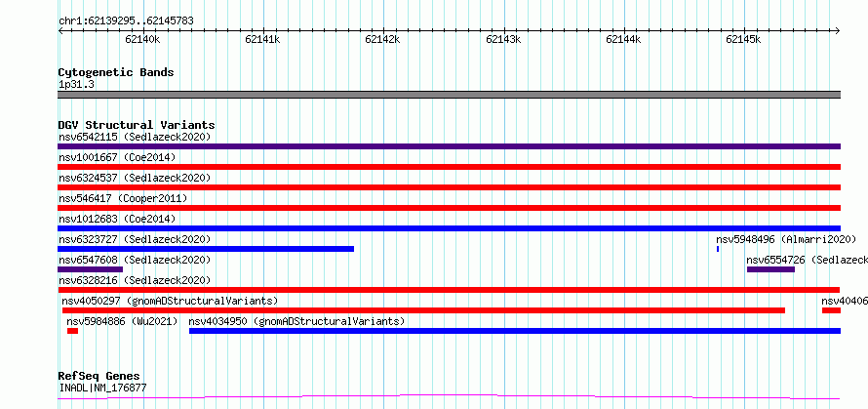
Task: Click the nsv6542115 (Sedlazeck2020) variant label
Action: (x=135, y=137)
